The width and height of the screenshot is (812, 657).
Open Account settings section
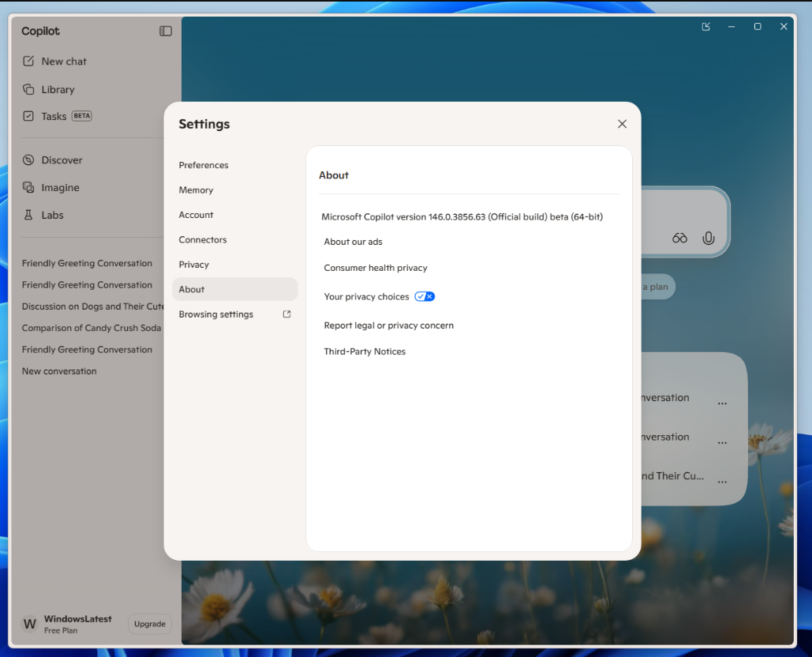coord(234,215)
